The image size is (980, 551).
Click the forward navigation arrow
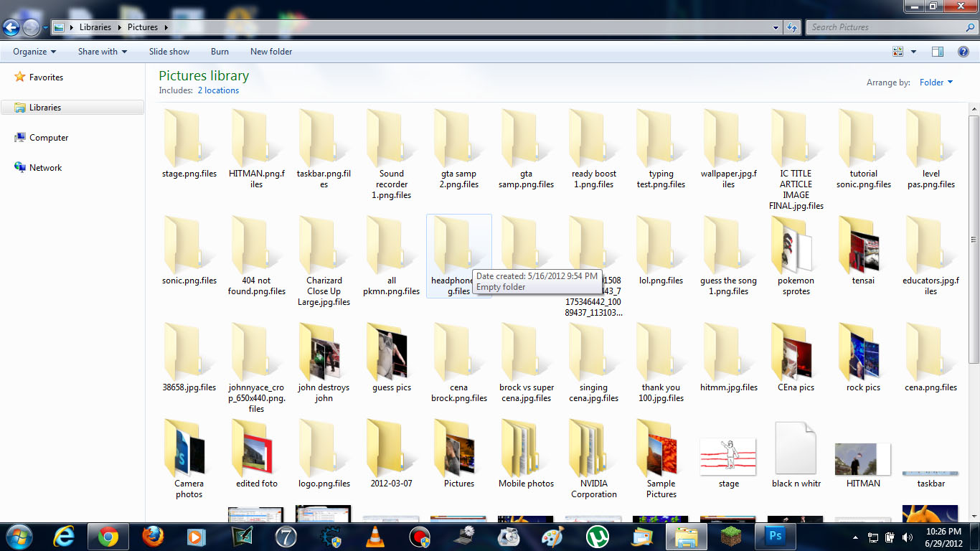click(30, 27)
